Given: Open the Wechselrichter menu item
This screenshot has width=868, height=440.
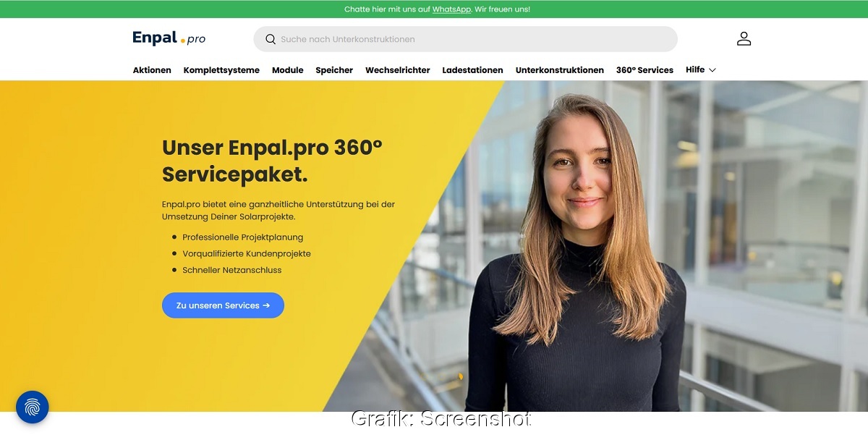Looking at the screenshot, I should [398, 70].
